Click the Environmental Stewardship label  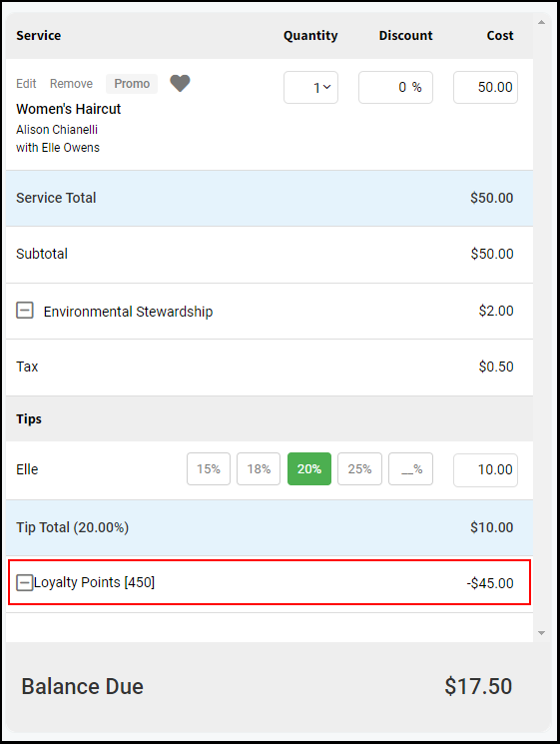pyautogui.click(x=128, y=312)
